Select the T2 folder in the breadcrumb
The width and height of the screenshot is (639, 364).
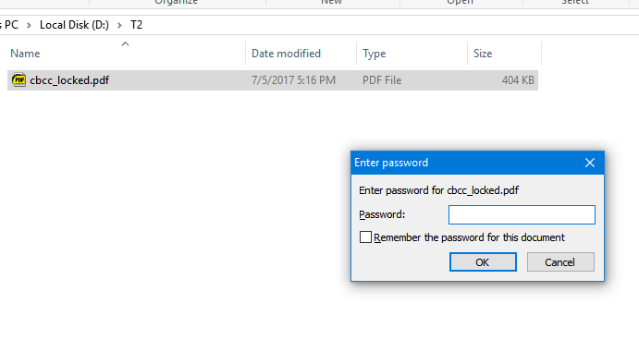(x=136, y=25)
